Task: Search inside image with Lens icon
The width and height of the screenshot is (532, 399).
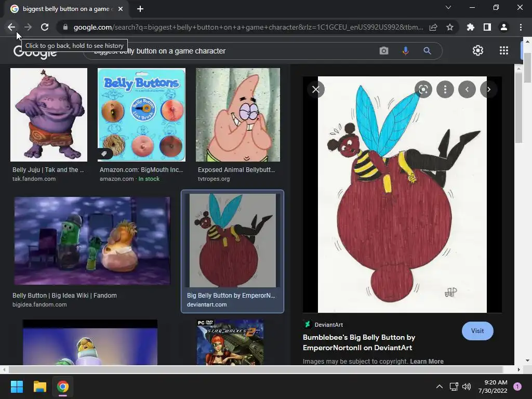Action: (423, 89)
